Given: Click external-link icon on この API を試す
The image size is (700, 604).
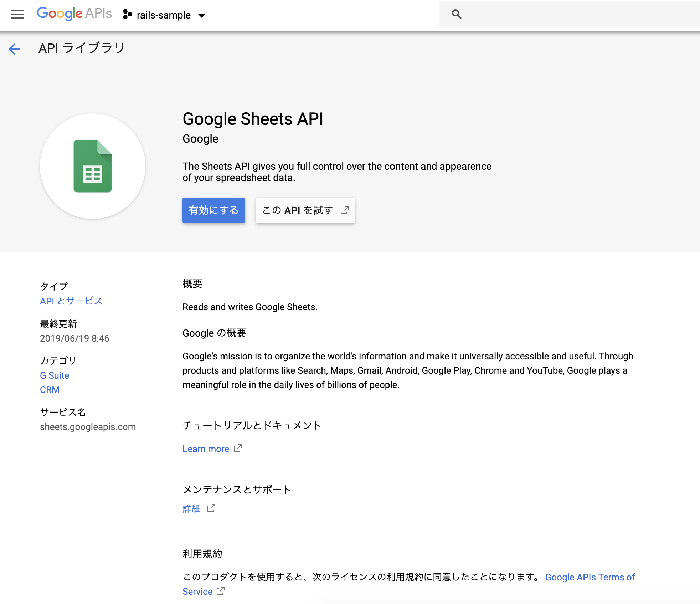Looking at the screenshot, I should (x=344, y=210).
